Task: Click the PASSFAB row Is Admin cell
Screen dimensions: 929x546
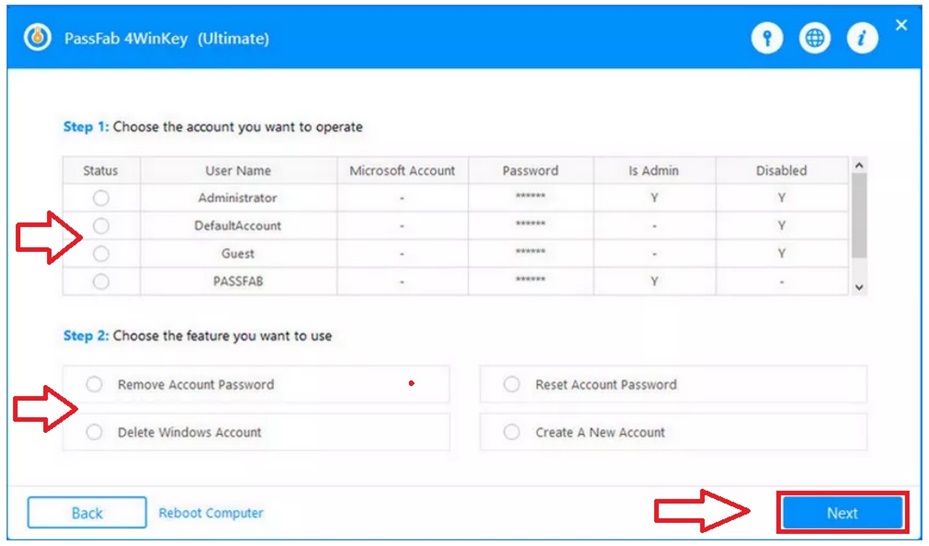Action: pyautogui.click(x=654, y=281)
